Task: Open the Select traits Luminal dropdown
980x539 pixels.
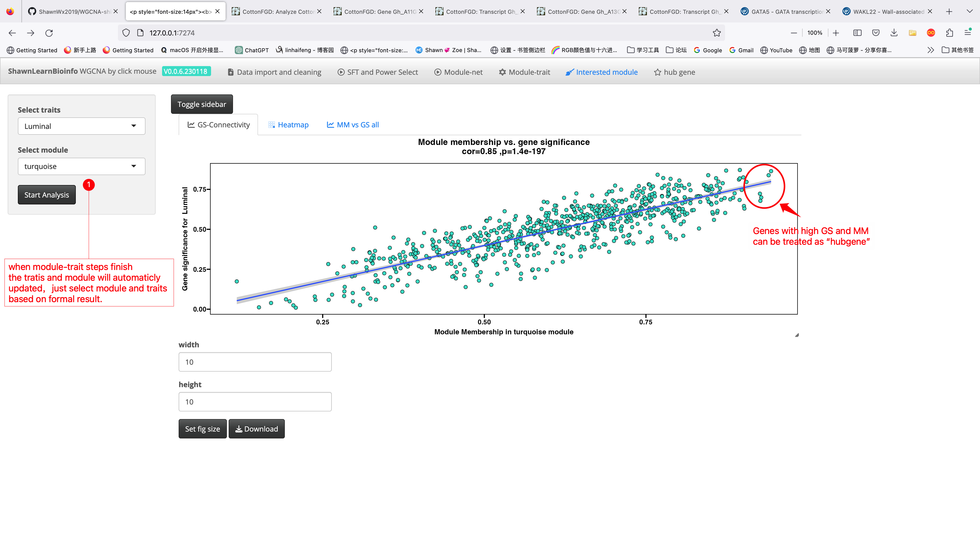Action: [x=81, y=126]
